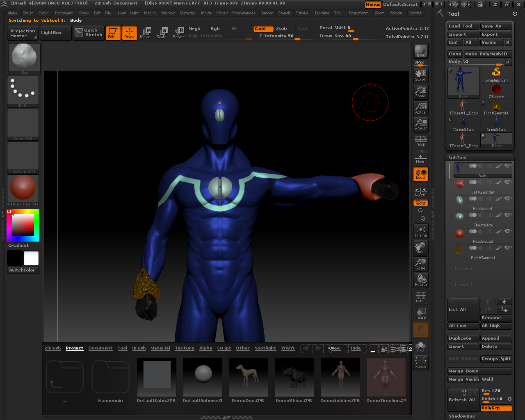
Task: Select the Clay brush
Action: [x=23, y=57]
